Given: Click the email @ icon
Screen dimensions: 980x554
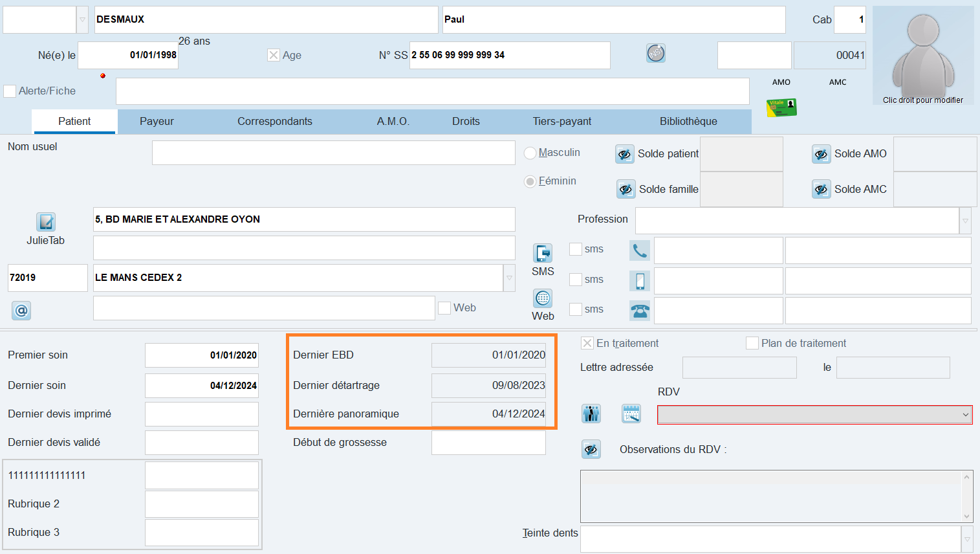Looking at the screenshot, I should tap(21, 311).
